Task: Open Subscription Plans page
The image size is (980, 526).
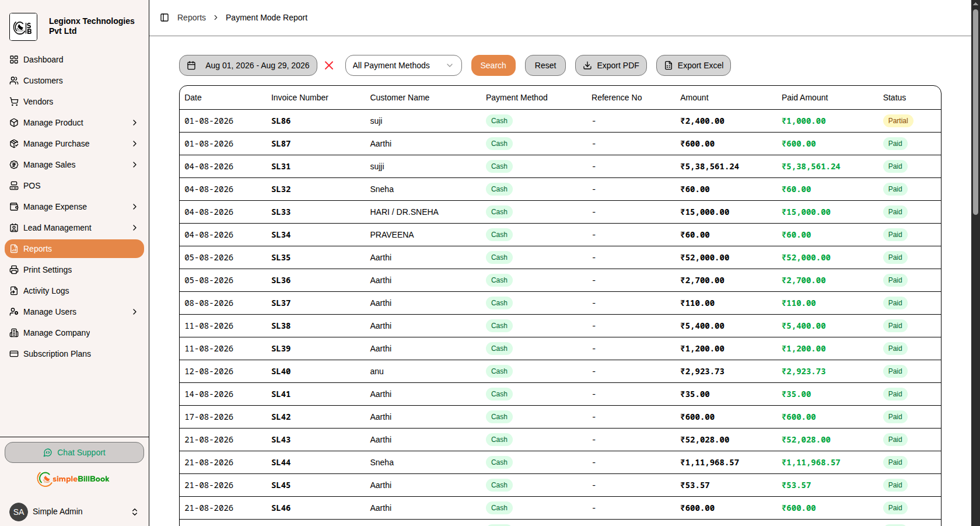Action: 74,354
